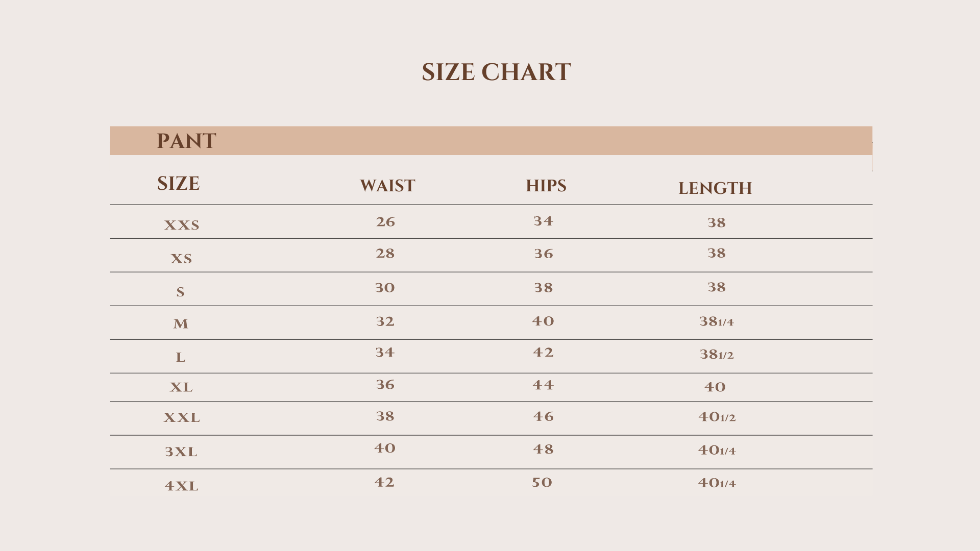980x551 pixels.
Task: Select hips value 44 for XL
Action: pyautogui.click(x=543, y=385)
